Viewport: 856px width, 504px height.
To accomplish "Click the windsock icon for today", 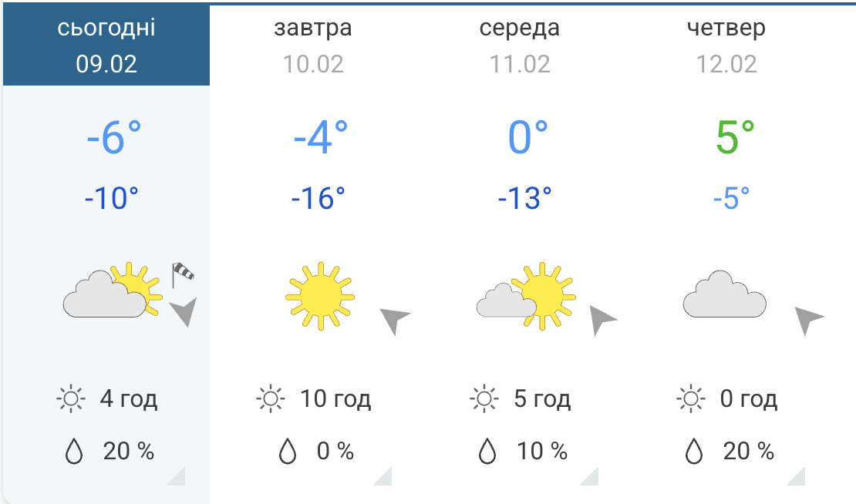I will (181, 273).
